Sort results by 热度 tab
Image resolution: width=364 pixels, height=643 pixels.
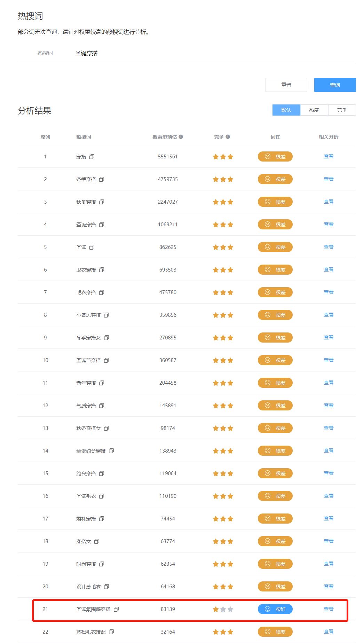pyautogui.click(x=314, y=110)
